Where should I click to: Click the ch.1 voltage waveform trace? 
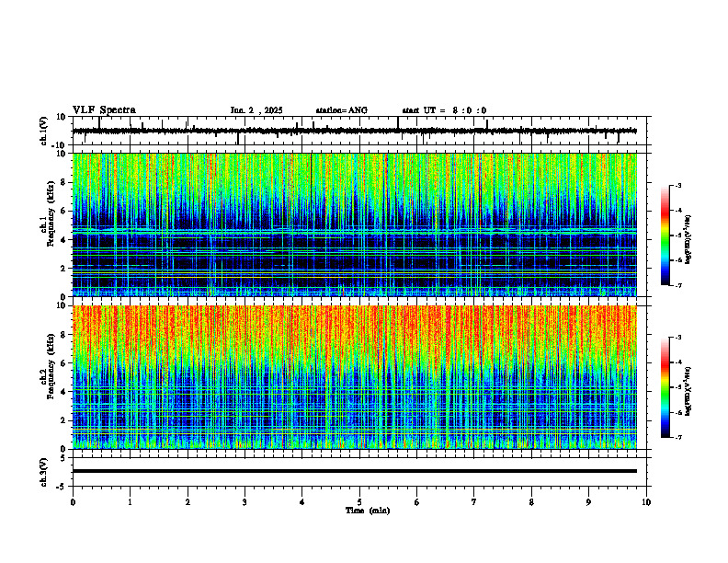[354, 131]
